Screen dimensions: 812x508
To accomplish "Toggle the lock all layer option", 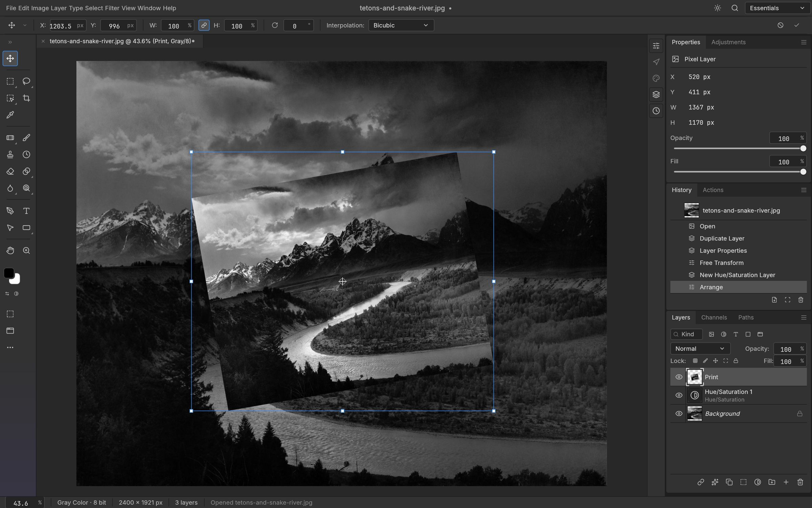I will point(736,361).
